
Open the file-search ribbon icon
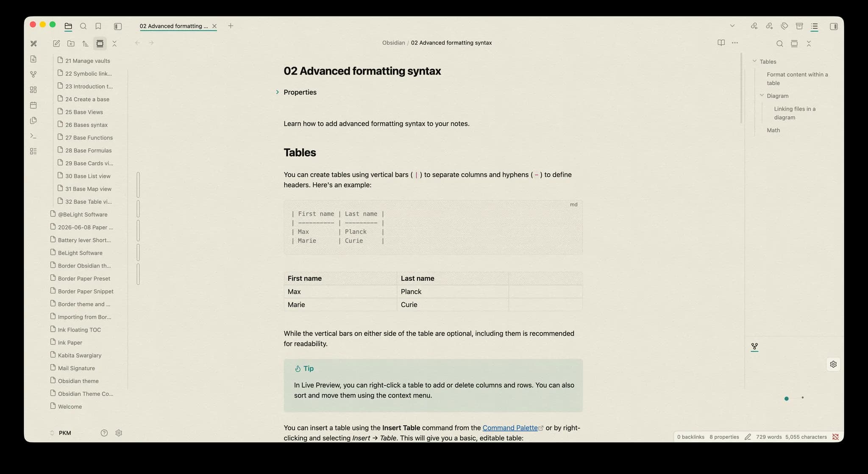pyautogui.click(x=33, y=59)
